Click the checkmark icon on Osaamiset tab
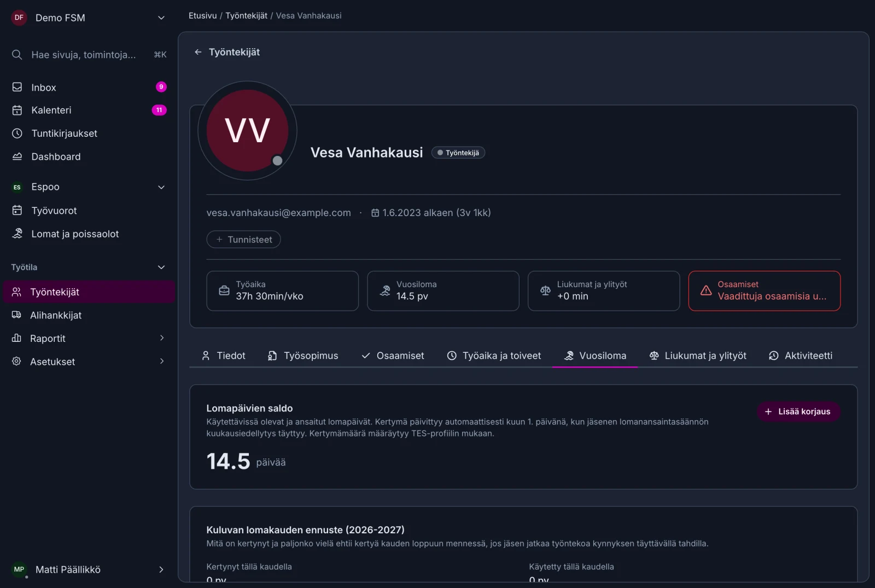875x588 pixels. (366, 356)
